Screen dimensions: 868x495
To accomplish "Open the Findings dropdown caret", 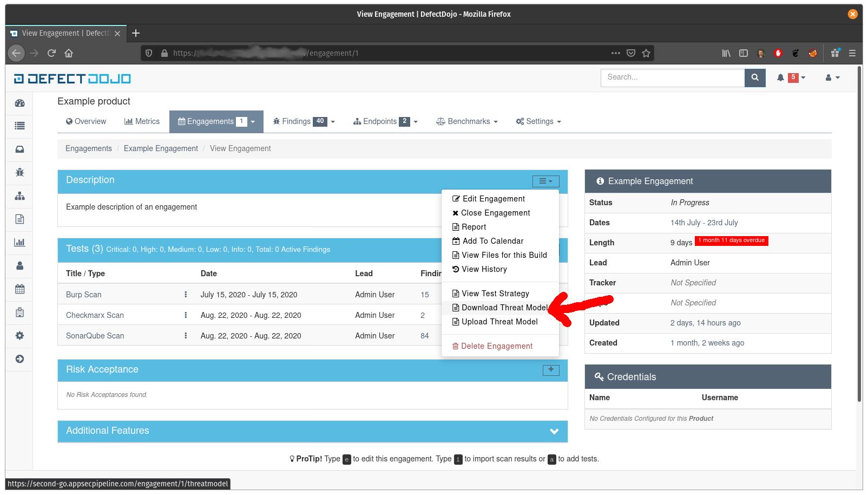I will point(332,121).
